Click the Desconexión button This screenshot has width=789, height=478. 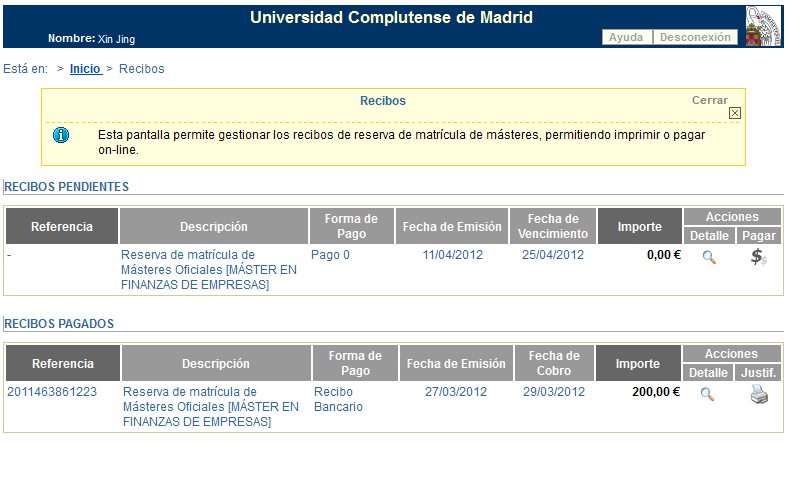695,37
